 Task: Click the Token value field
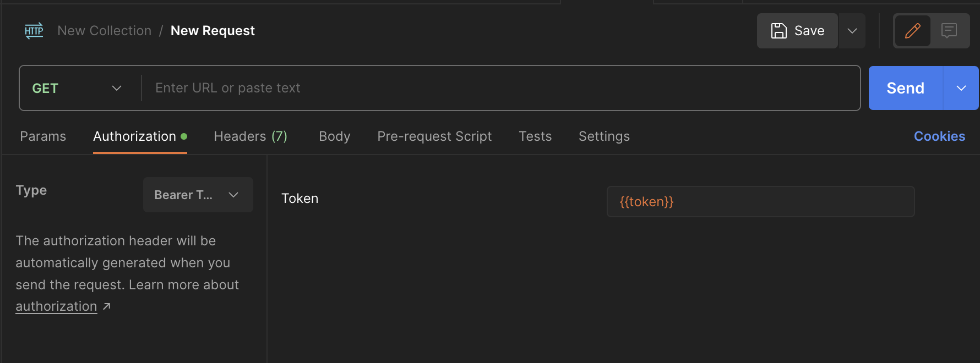pyautogui.click(x=761, y=201)
